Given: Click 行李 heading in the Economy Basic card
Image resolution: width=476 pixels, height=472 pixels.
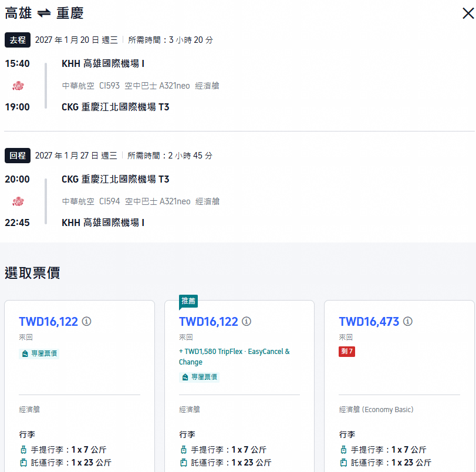Looking at the screenshot, I should click(347, 434).
